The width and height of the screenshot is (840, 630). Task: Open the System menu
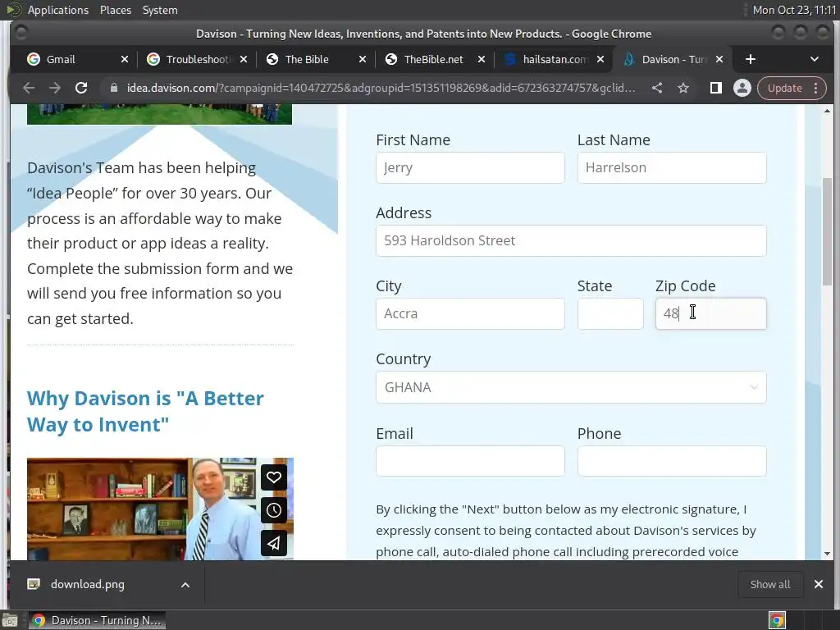coord(160,10)
